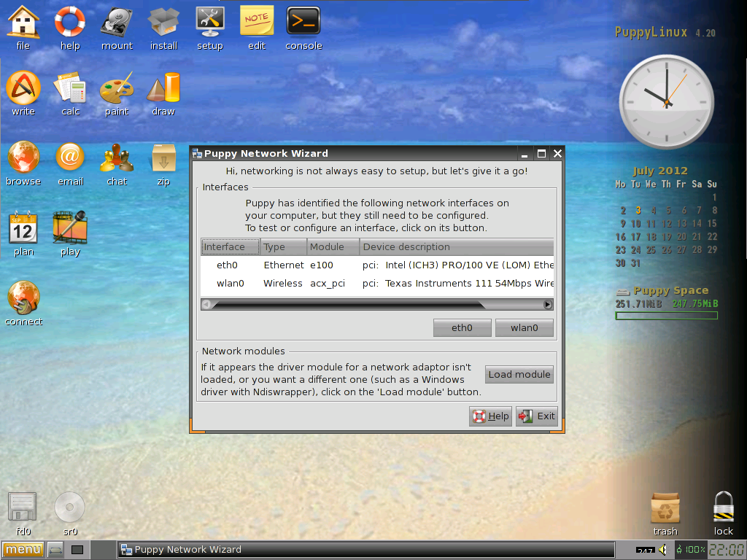Click the speaker volume tray icon
This screenshot has width=747, height=560.
[663, 550]
